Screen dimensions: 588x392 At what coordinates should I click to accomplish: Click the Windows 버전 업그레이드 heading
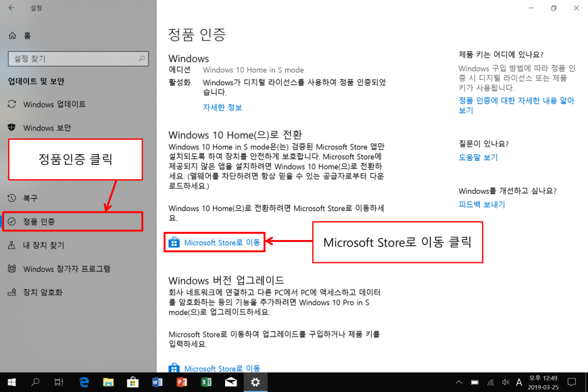(226, 280)
